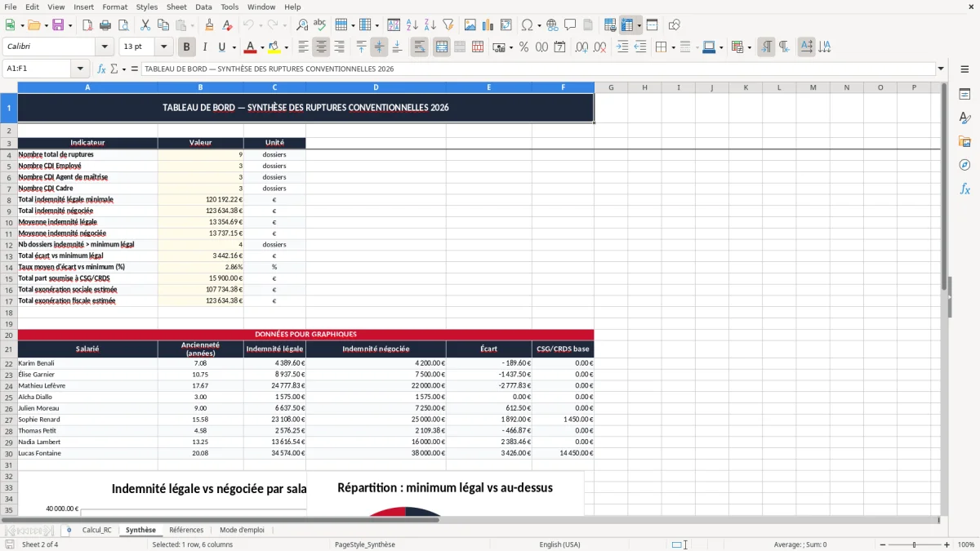Insert a comment
980x551 pixels.
tap(570, 25)
